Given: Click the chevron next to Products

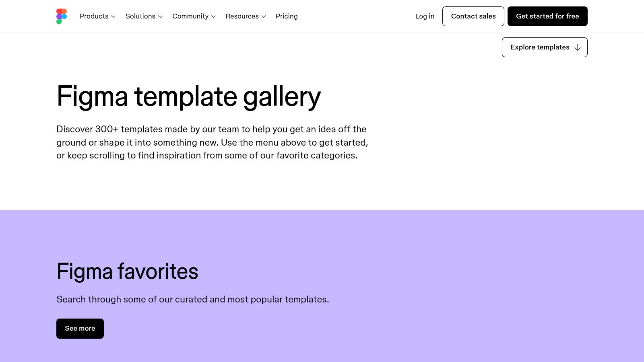Looking at the screenshot, I should (x=113, y=16).
